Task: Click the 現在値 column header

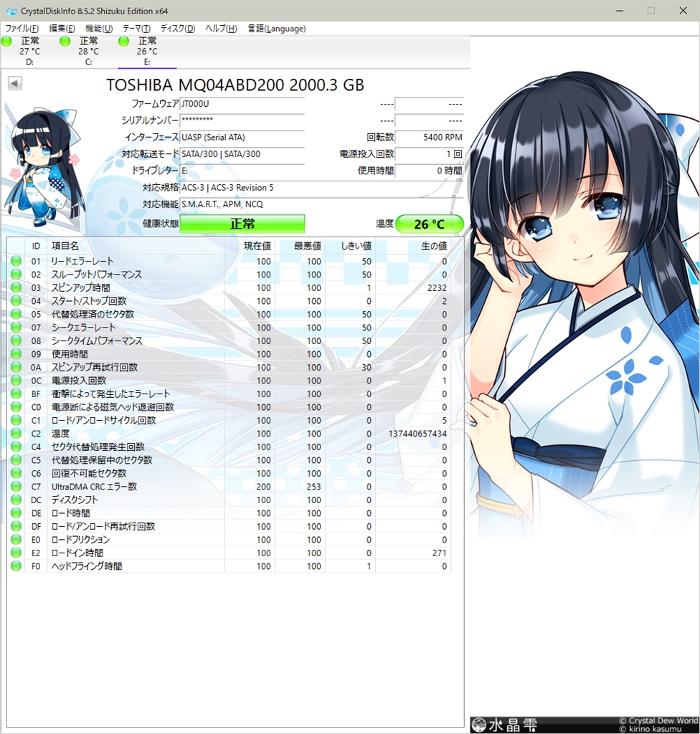Action: [250, 247]
